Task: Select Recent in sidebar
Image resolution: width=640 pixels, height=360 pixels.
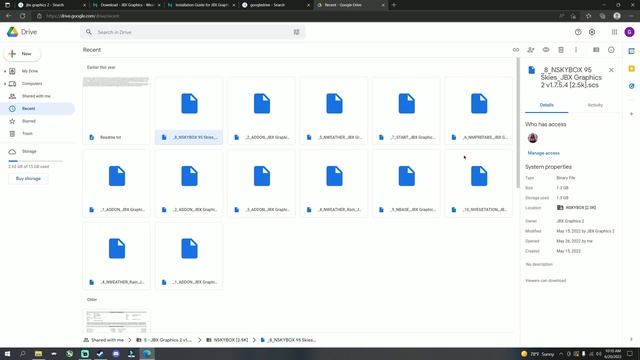Action: [x=38, y=109]
